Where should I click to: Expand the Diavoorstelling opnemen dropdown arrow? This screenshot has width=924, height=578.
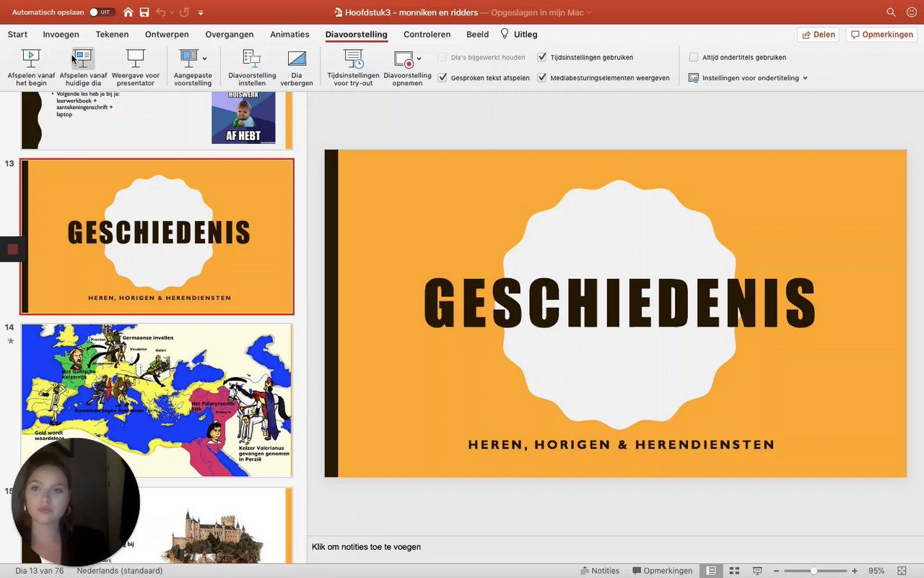[419, 59]
